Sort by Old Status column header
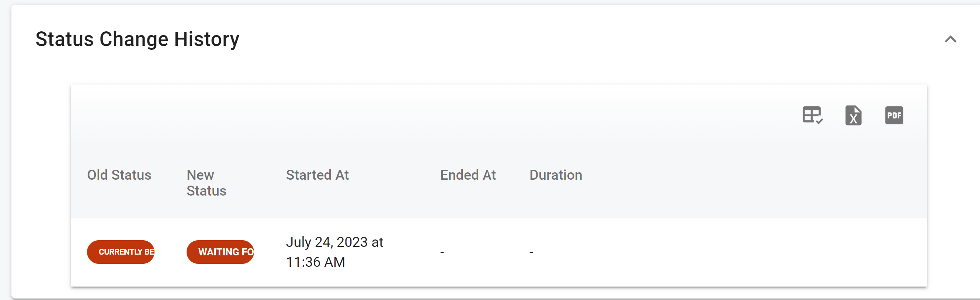The width and height of the screenshot is (980, 300). (x=119, y=175)
